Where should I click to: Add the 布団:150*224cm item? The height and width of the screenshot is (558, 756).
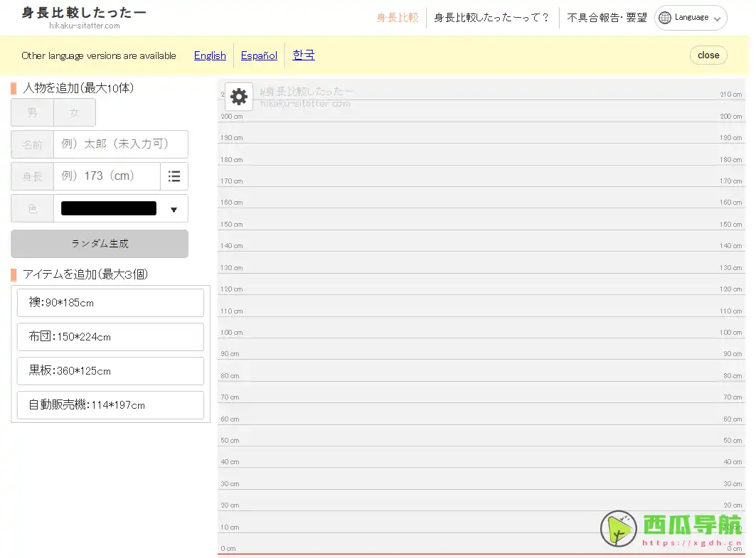(x=110, y=336)
